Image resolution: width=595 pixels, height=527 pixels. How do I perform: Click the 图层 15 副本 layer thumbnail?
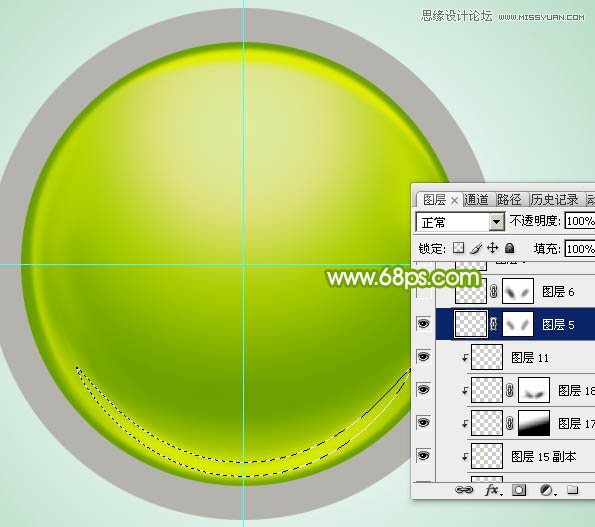(487, 456)
